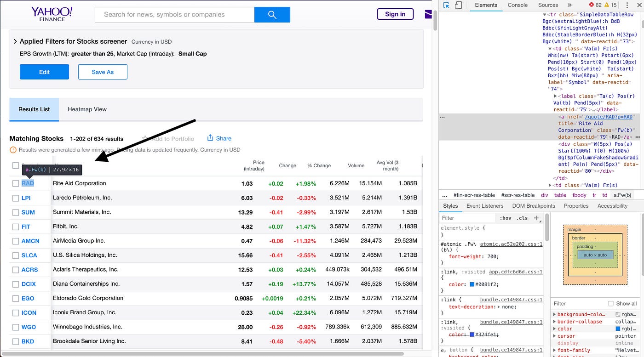This screenshot has width=644, height=357.
Task: Open the Event Listeners tab
Action: 485,206
